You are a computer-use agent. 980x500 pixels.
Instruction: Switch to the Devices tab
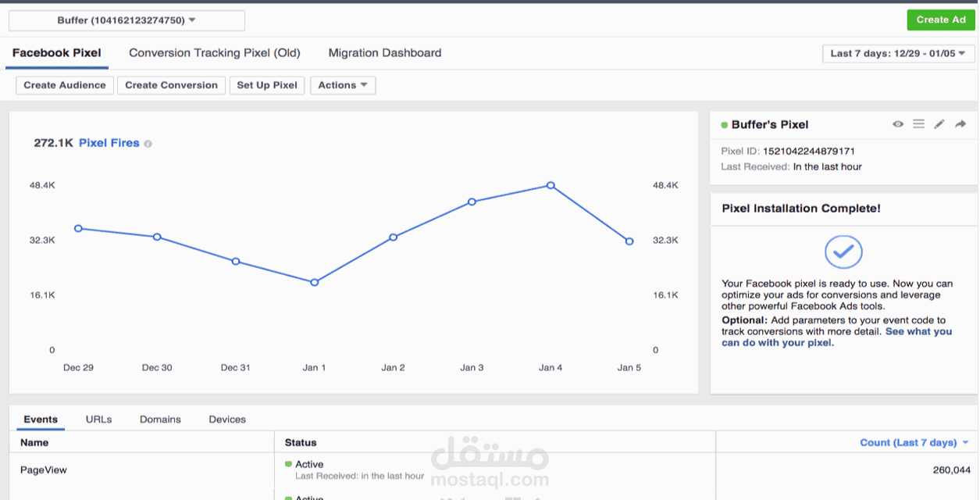coord(227,420)
